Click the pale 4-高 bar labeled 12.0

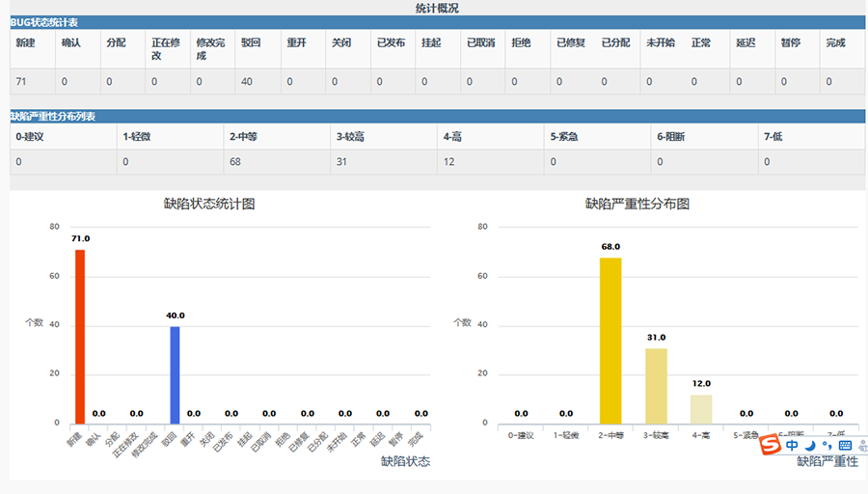pos(701,409)
